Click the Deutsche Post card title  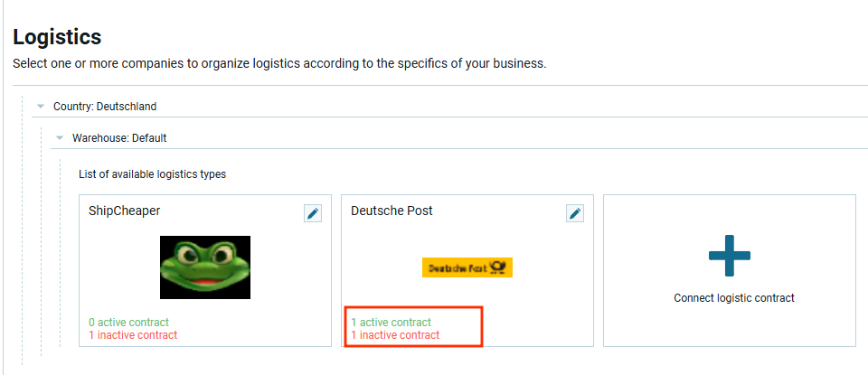(392, 211)
